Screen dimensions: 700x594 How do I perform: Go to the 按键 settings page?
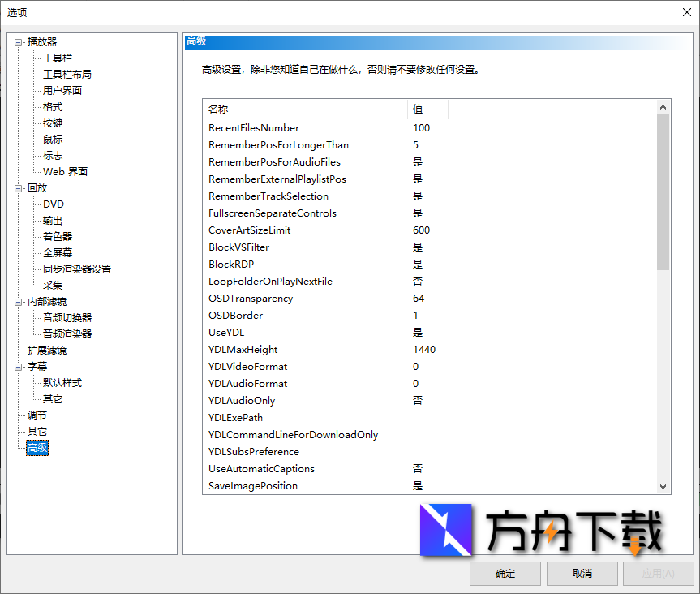pyautogui.click(x=53, y=123)
